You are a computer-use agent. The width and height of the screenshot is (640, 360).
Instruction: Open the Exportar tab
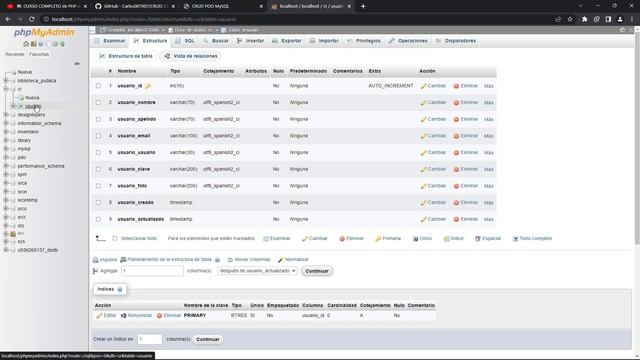click(287, 41)
